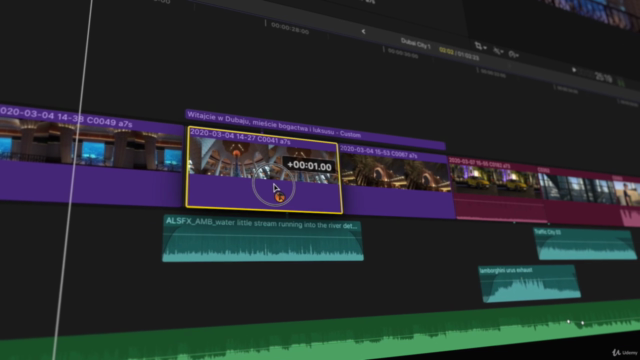Click the 02:02 / 01:02:23 duration readout
640x360 pixels.
click(459, 53)
